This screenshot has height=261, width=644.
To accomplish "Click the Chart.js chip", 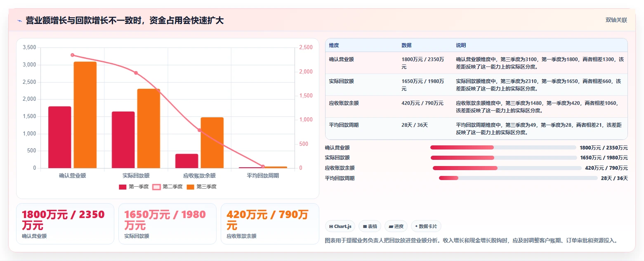I will 340,226.
